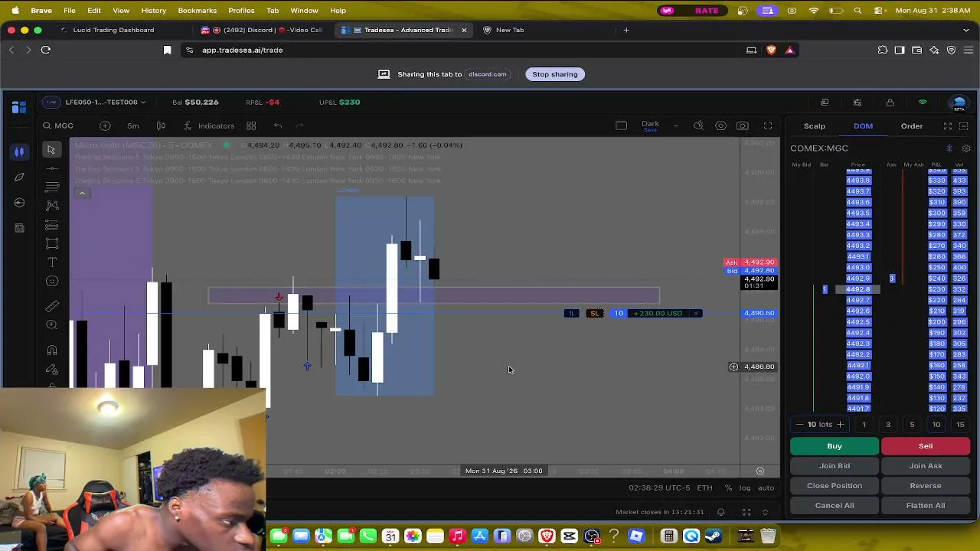Toggle percent scale on the chart
980x551 pixels.
pyautogui.click(x=728, y=487)
